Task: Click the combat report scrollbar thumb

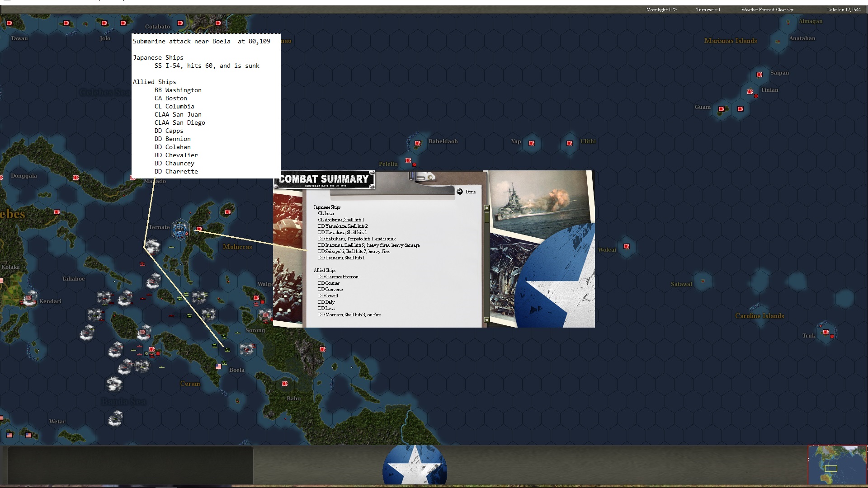Action: pos(487,217)
